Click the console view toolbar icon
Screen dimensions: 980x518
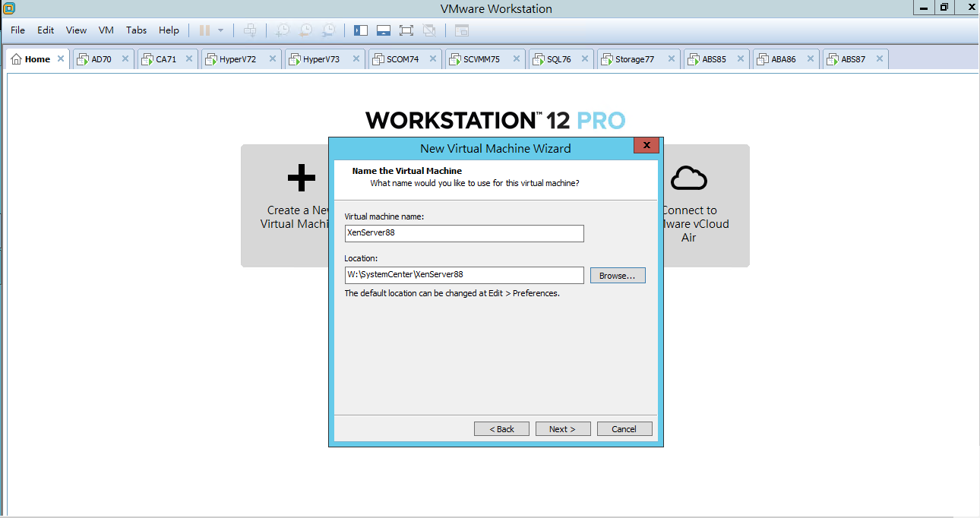[x=462, y=30]
